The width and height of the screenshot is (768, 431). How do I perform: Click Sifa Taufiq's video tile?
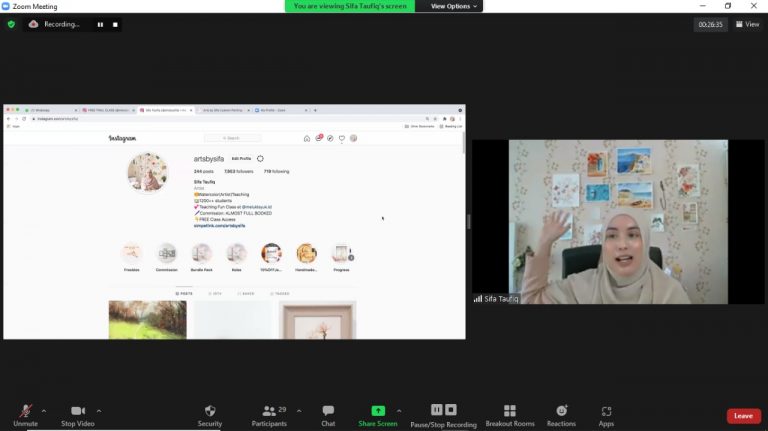pyautogui.click(x=618, y=222)
